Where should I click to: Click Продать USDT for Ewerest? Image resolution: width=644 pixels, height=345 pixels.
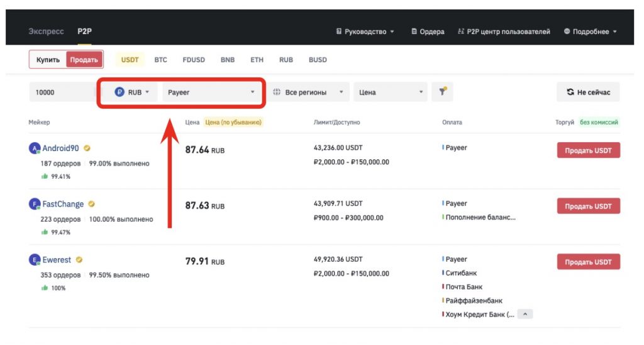(589, 262)
